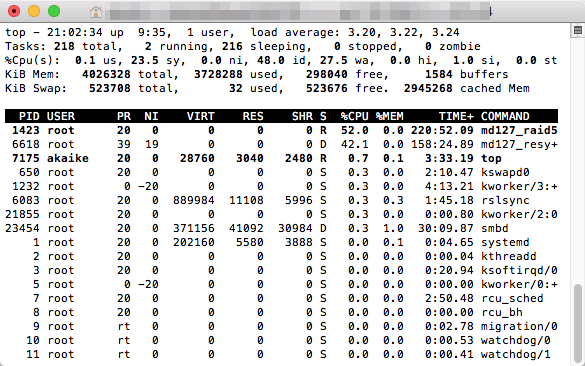The height and width of the screenshot is (366, 585).
Task: Click the red close window button
Action: pos(14,11)
